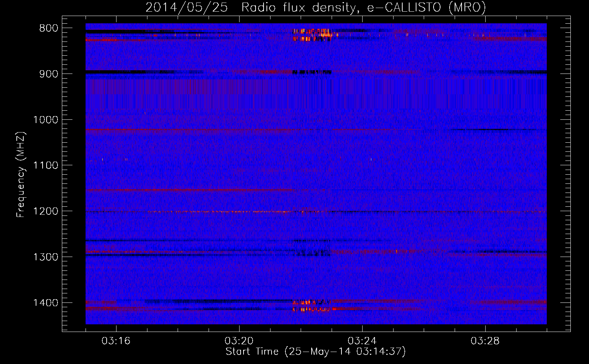The height and width of the screenshot is (364, 589).
Task: Click the 03:24 time tick label
Action: point(362,341)
